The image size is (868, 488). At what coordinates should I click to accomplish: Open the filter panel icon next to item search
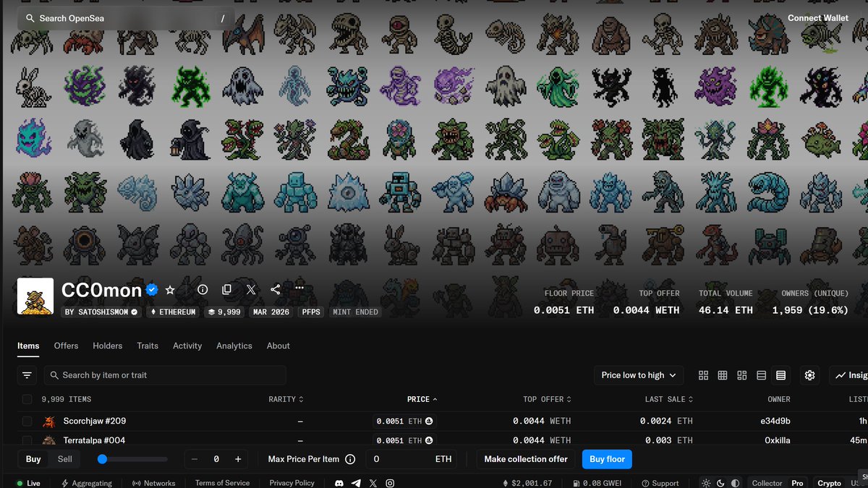click(27, 375)
